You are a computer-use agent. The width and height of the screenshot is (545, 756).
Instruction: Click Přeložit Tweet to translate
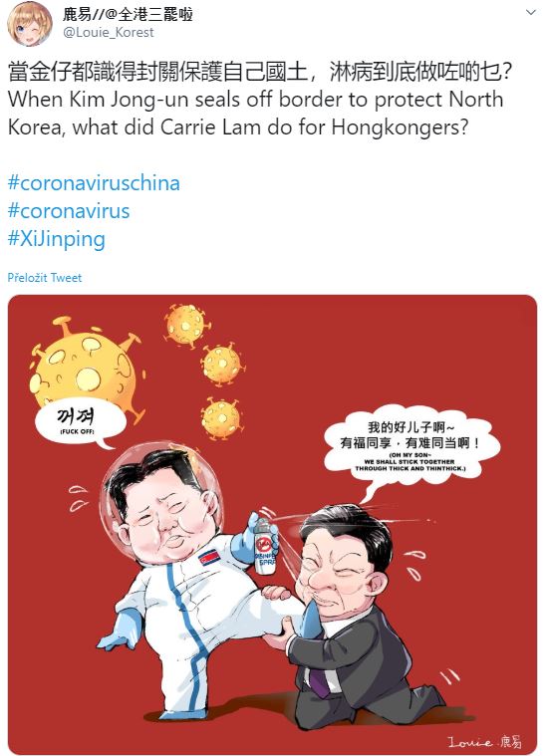click(45, 278)
